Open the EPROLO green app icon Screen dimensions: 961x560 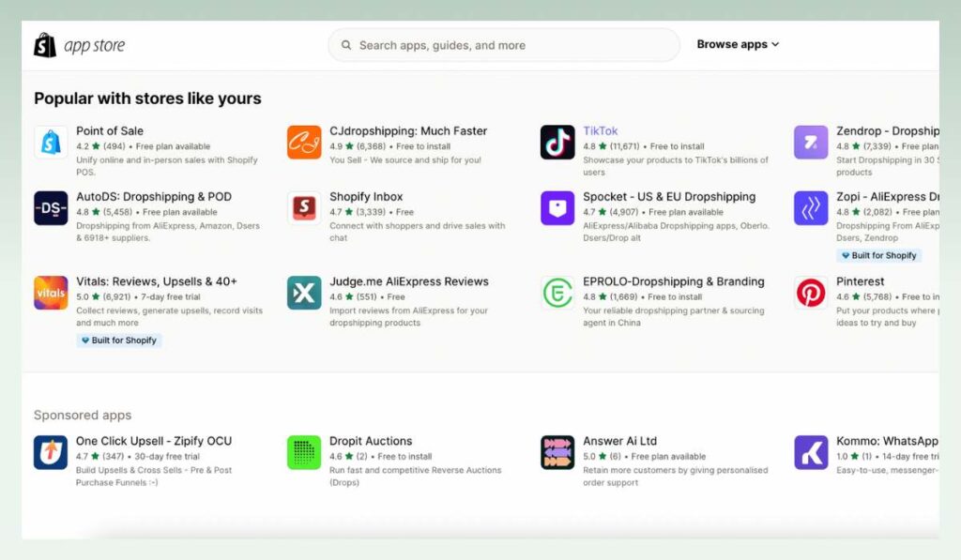click(557, 293)
